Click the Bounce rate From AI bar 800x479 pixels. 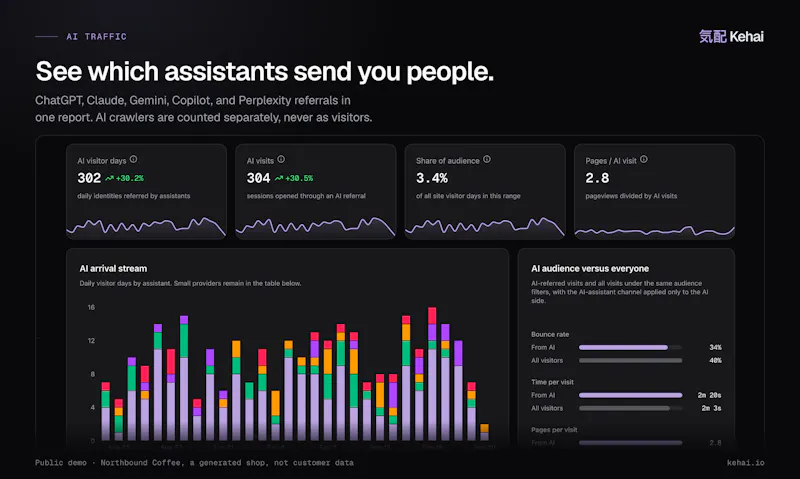[631, 347]
